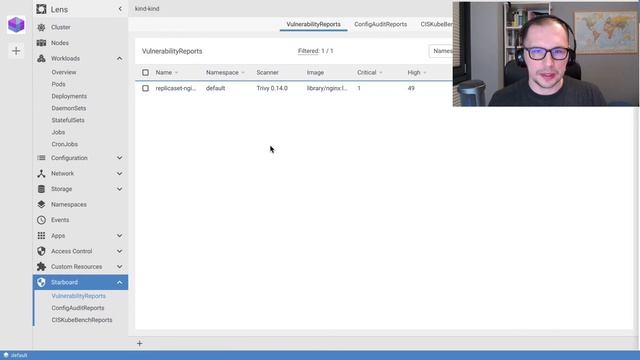Image resolution: width=640 pixels, height=360 pixels.
Task: Switch to the ConfigAuditReports tab
Action: [x=380, y=24]
